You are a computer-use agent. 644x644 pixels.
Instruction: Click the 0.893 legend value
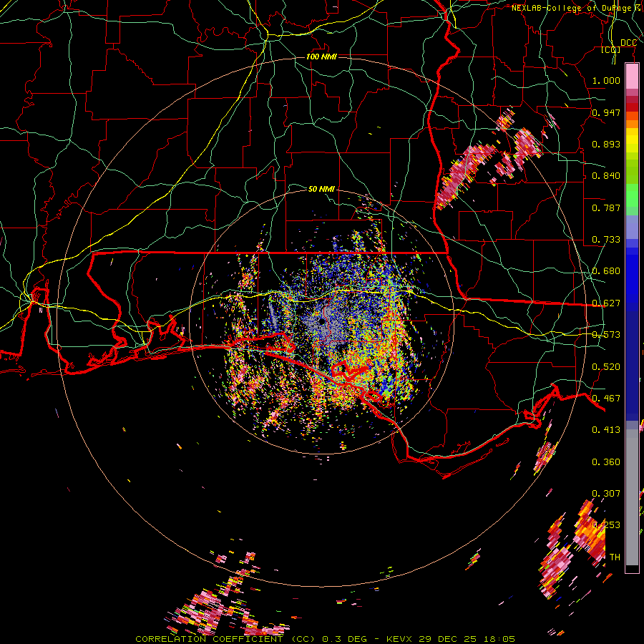(606, 144)
